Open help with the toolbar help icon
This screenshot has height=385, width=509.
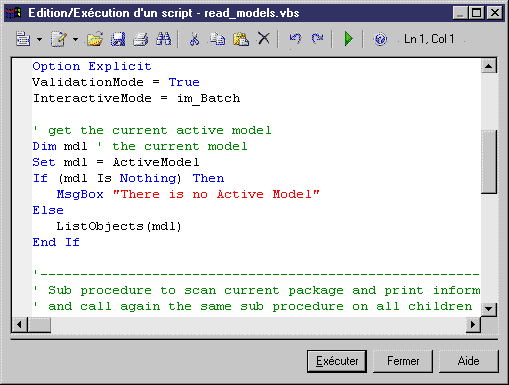(x=380, y=39)
